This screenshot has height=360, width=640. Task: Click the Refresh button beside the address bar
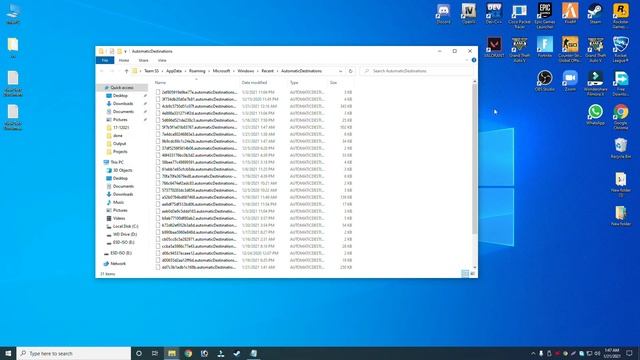point(350,71)
